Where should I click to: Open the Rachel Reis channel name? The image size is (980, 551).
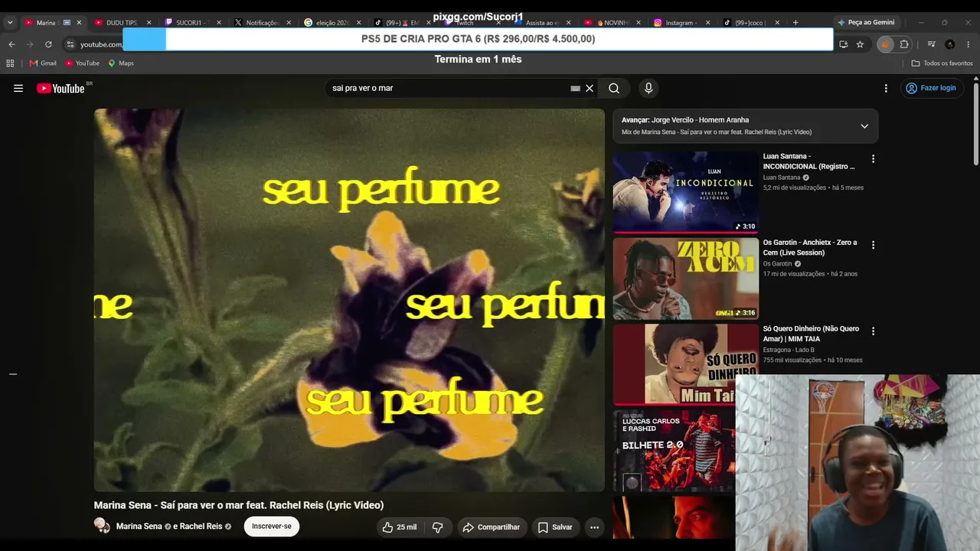click(x=201, y=527)
